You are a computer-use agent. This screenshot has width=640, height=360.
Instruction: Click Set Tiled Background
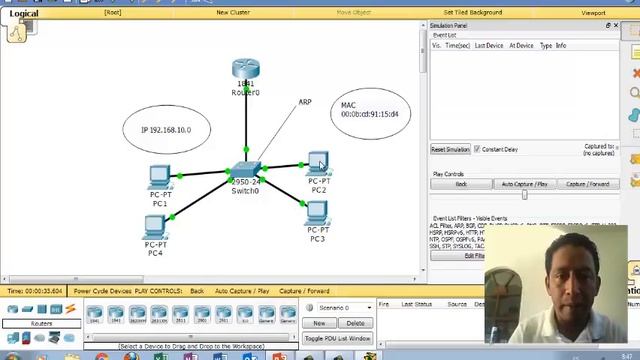(473, 13)
